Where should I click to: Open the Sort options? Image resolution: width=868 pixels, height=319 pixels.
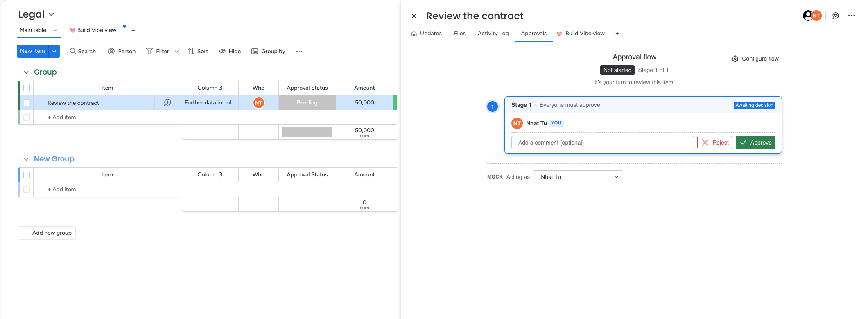point(198,51)
